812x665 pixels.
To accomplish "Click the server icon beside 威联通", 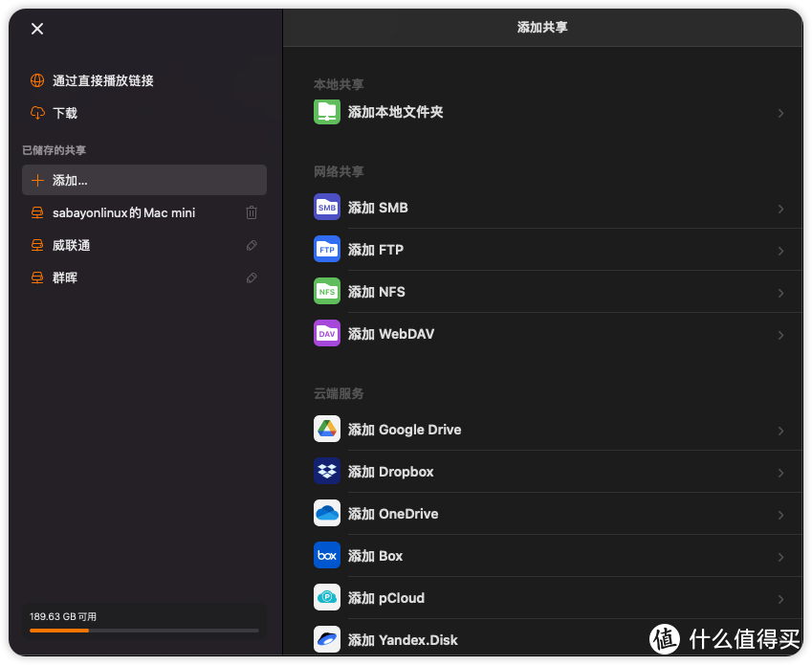I will click(x=37, y=245).
